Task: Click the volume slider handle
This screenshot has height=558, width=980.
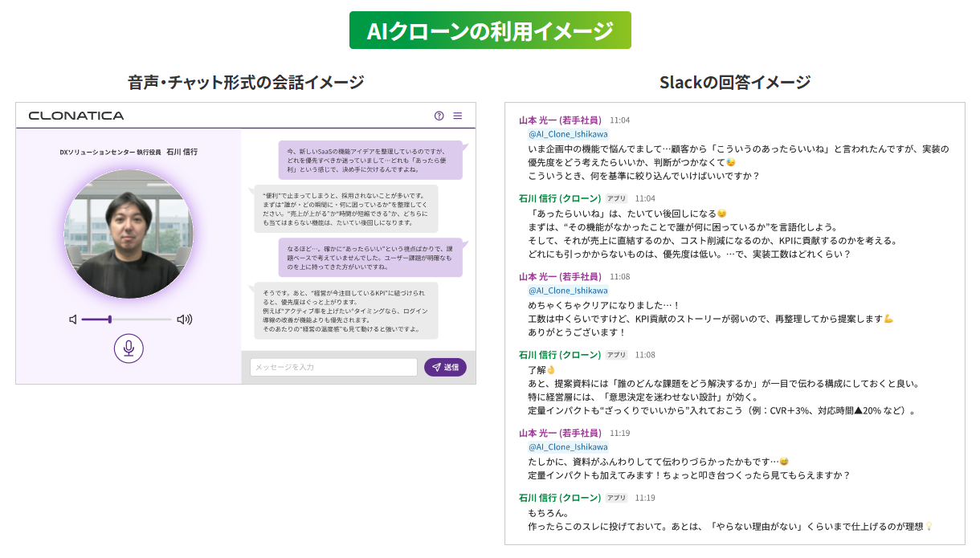Action: (x=110, y=320)
